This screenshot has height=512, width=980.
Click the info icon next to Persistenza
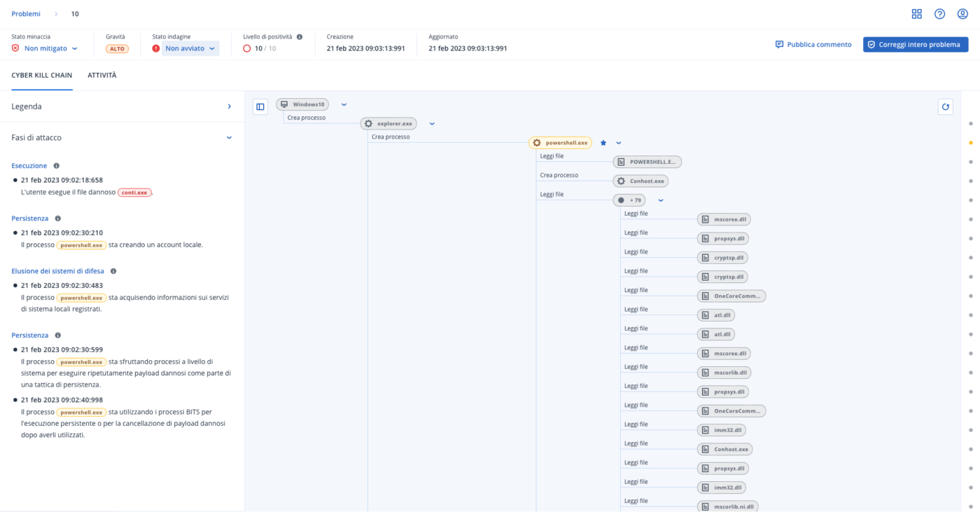tap(57, 218)
